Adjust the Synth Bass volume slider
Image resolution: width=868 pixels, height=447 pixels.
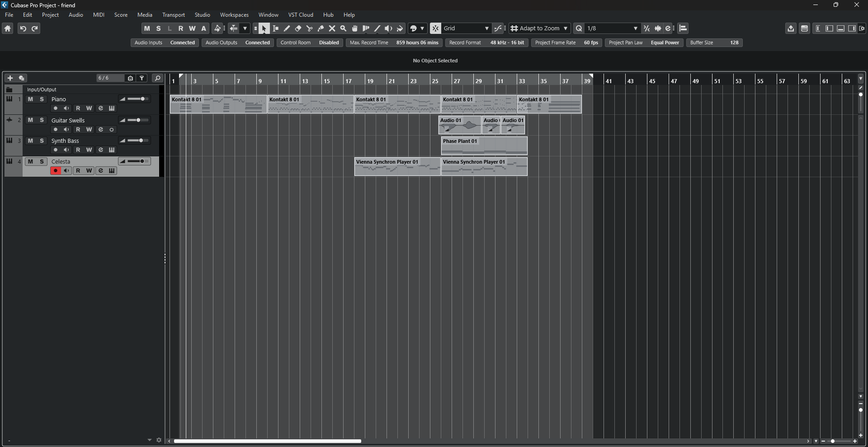(x=138, y=141)
